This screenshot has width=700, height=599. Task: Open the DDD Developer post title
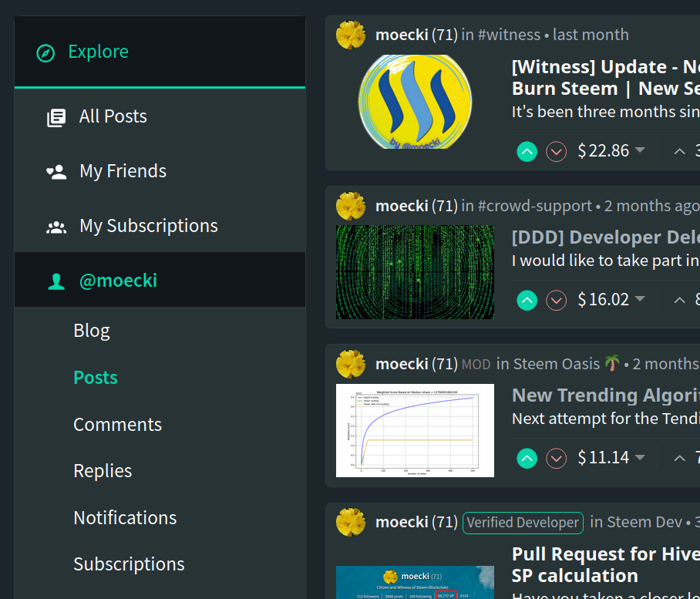tap(606, 237)
